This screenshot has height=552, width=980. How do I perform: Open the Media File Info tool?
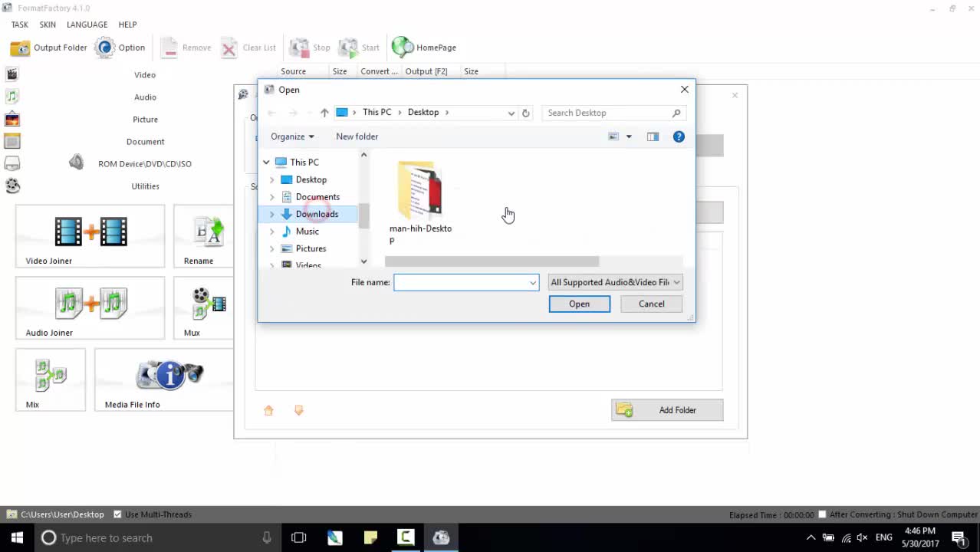(163, 379)
